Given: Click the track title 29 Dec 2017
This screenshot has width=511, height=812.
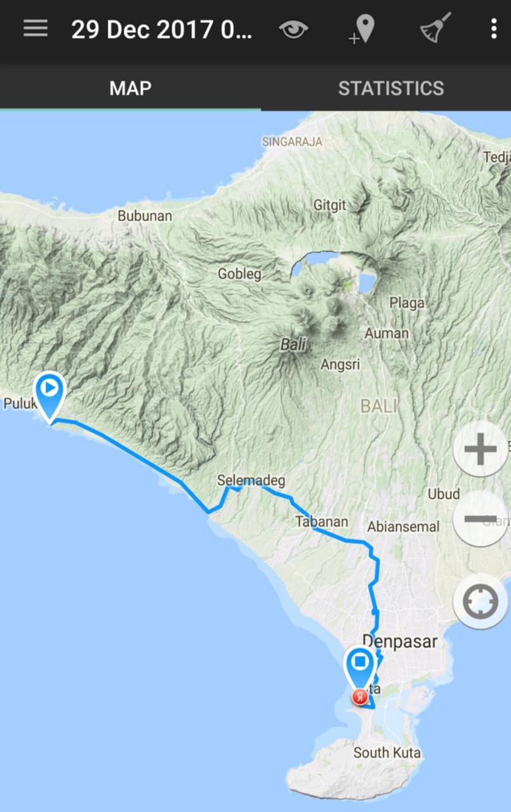Looking at the screenshot, I should pyautogui.click(x=161, y=30).
